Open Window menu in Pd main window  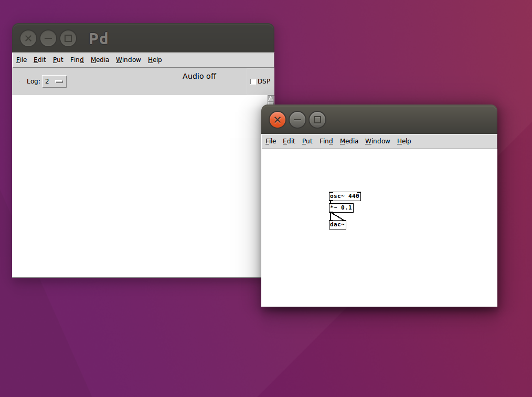(x=128, y=60)
